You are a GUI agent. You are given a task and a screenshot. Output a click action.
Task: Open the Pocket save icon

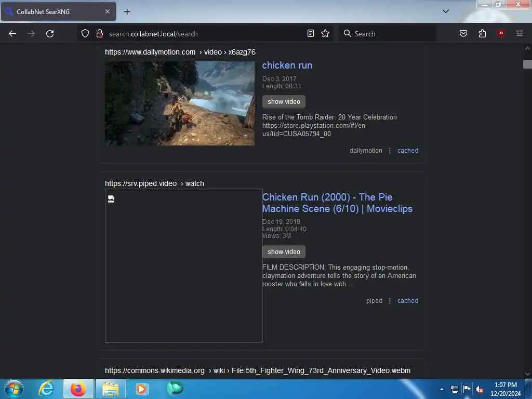pyautogui.click(x=463, y=33)
